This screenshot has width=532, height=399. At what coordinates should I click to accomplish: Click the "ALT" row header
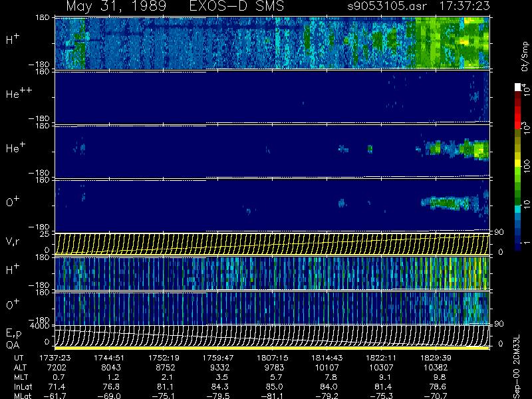(21, 368)
